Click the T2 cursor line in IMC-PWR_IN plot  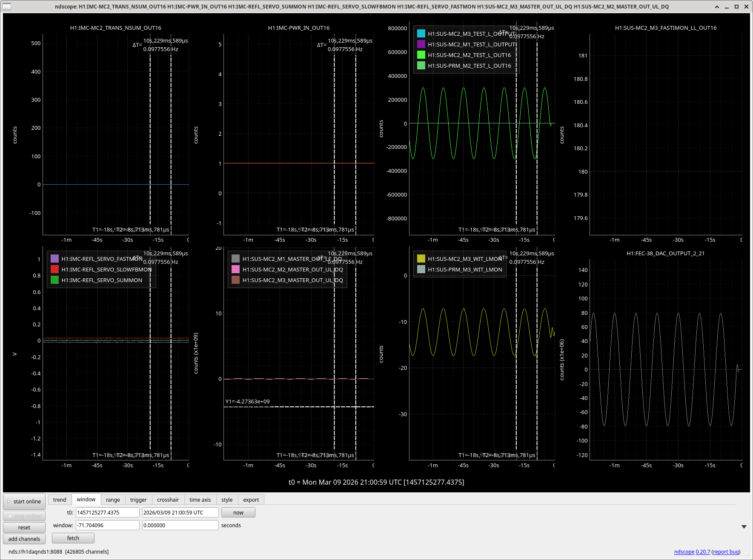tap(356, 140)
